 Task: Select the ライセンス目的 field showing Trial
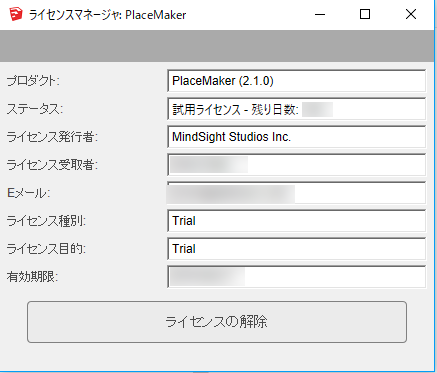pyautogui.click(x=296, y=249)
